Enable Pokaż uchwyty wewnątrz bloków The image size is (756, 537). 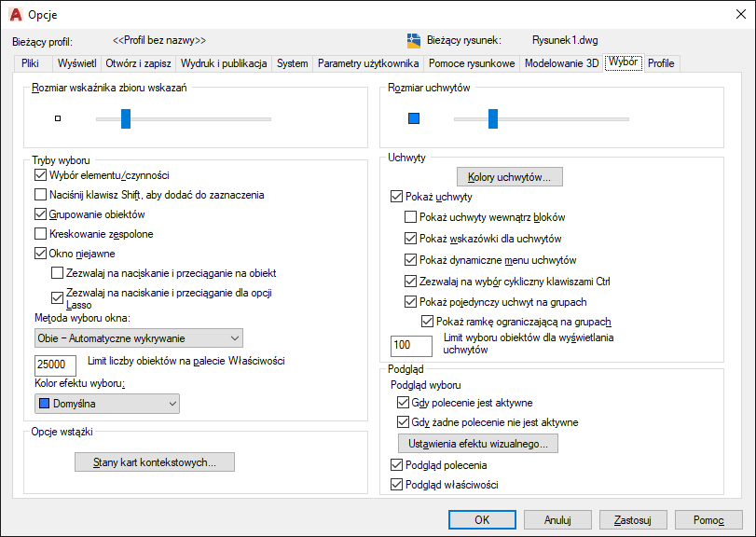point(411,217)
